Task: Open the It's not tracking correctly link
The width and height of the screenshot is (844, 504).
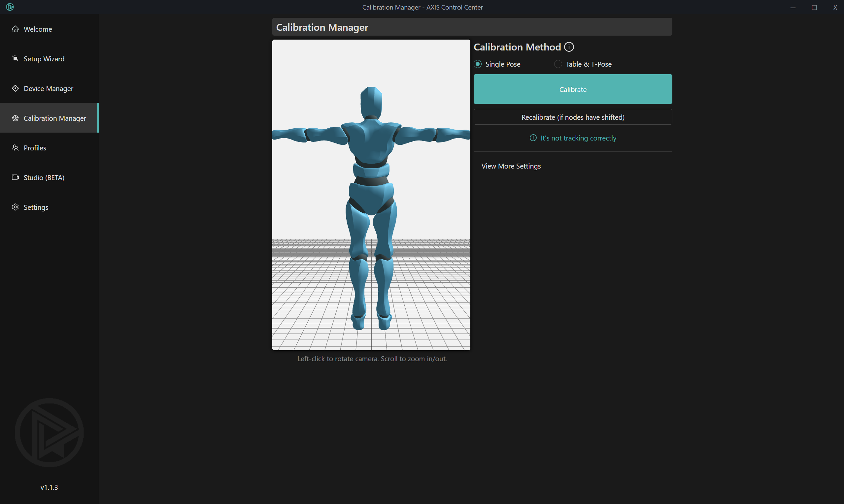Action: pos(578,138)
